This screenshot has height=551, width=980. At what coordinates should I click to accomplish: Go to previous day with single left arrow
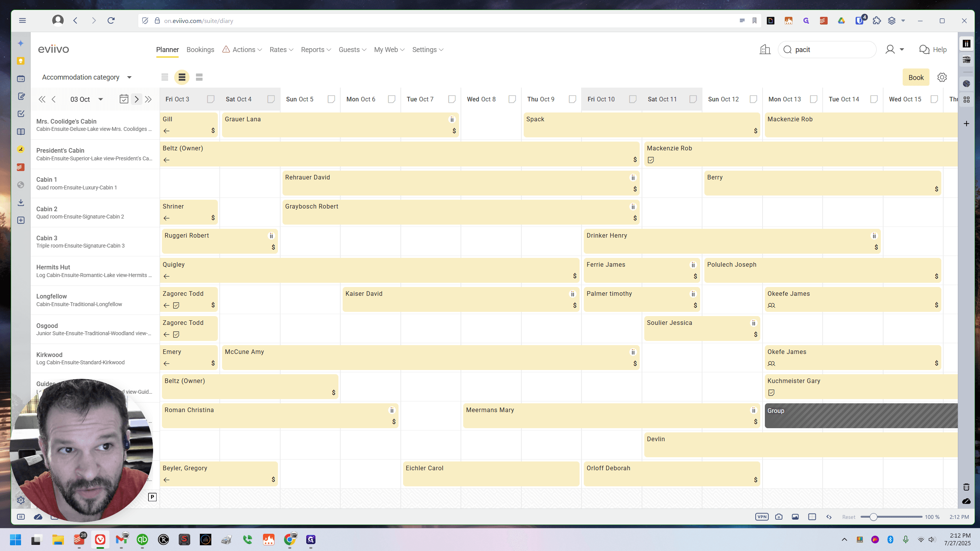coord(54,99)
